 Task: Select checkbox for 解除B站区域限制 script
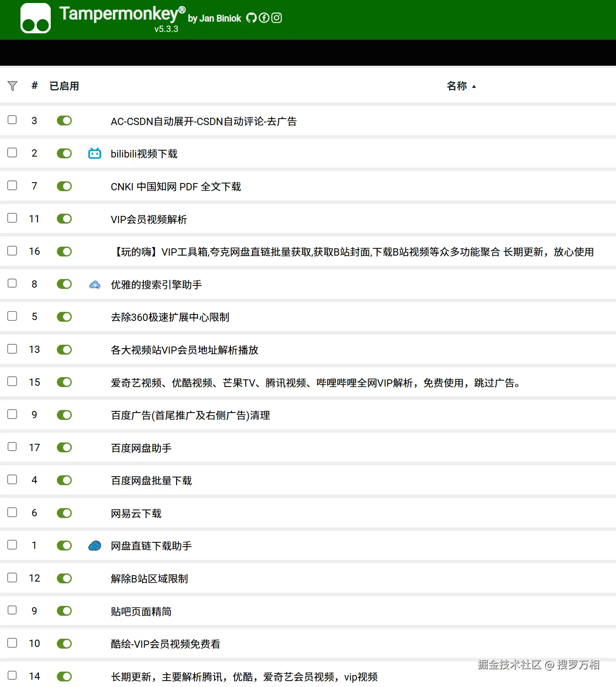pyautogui.click(x=12, y=578)
